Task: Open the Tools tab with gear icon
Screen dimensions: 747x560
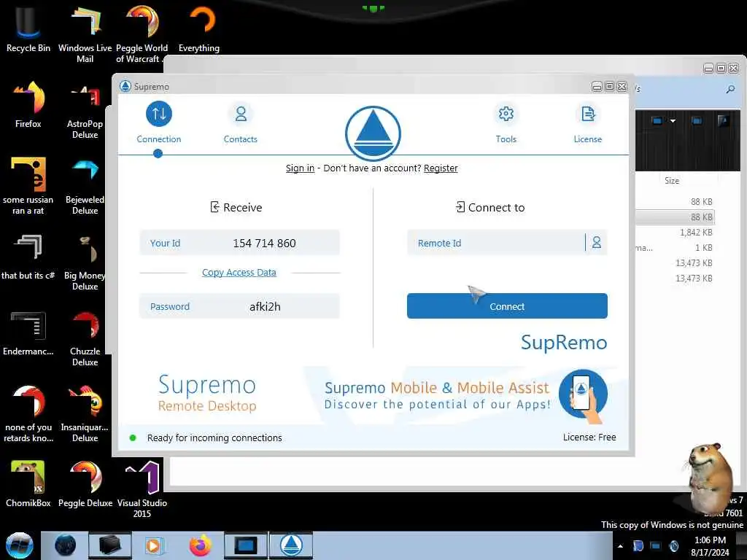Action: 506,122
